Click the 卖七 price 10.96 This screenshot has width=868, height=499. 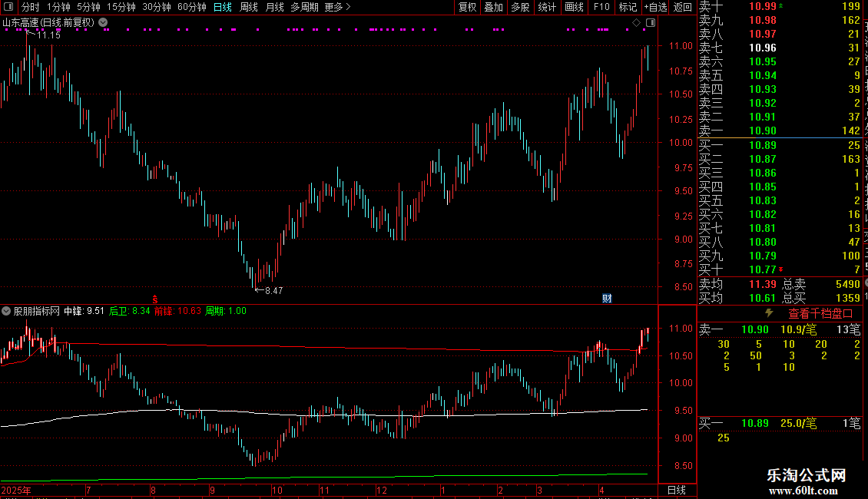pos(762,48)
